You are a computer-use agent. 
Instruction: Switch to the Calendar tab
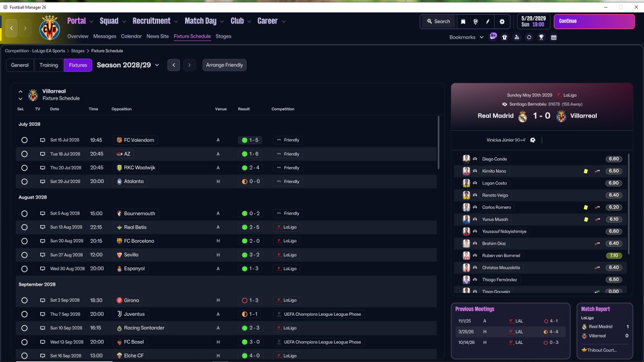(x=131, y=36)
